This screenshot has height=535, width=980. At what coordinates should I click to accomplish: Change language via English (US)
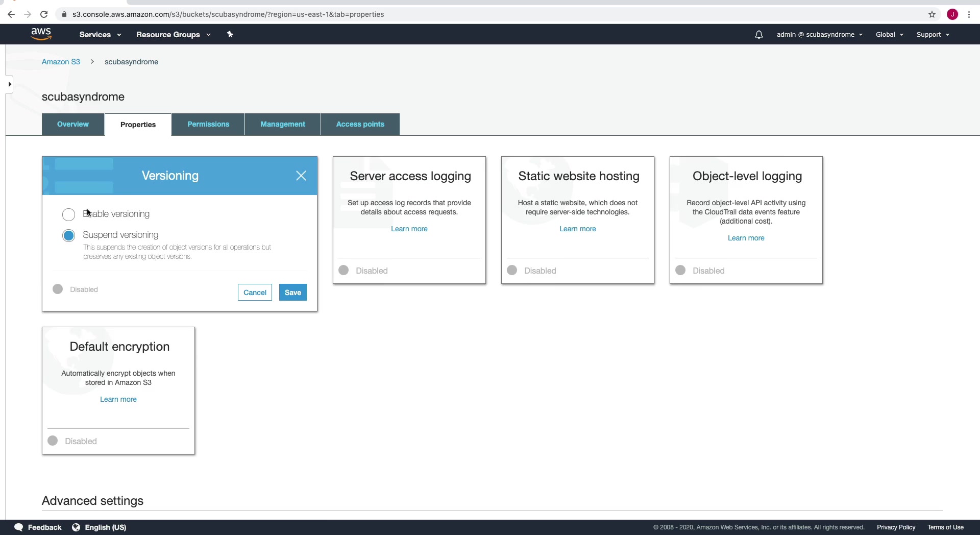pyautogui.click(x=106, y=527)
